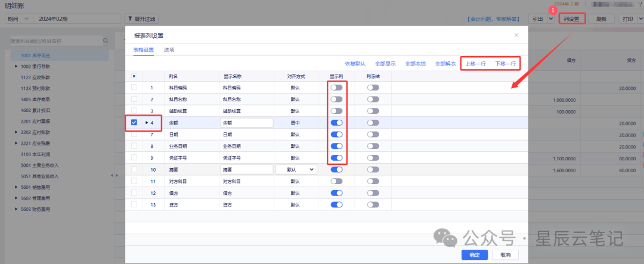Disable 显示列 toggle for 余额
The image size is (644, 264).
336,122
